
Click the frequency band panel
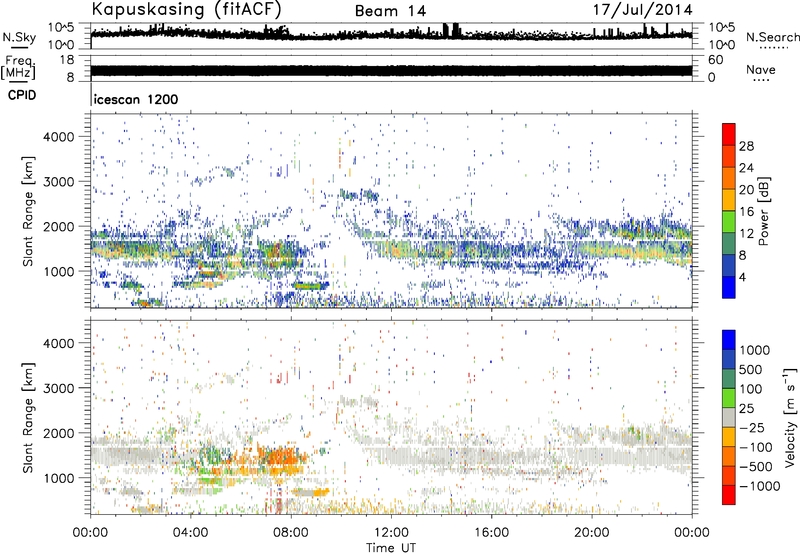pos(391,68)
